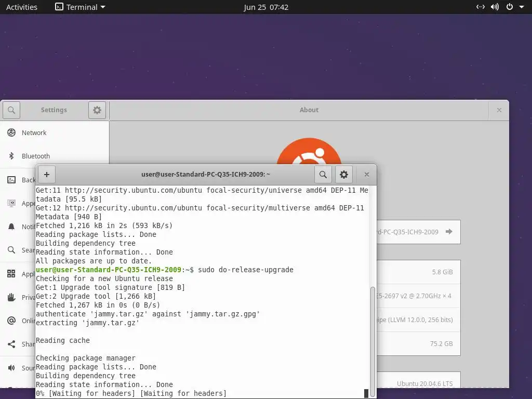Click the Search magnifier icon in Settings sidebar
The width and height of the screenshot is (532, 399).
click(x=11, y=250)
